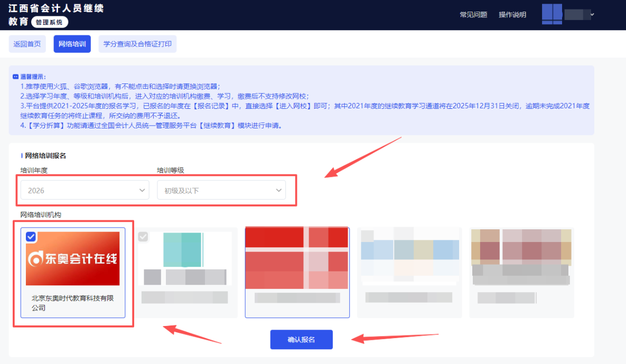Click the 东奥会计在线 logo thumbnail

click(x=72, y=259)
